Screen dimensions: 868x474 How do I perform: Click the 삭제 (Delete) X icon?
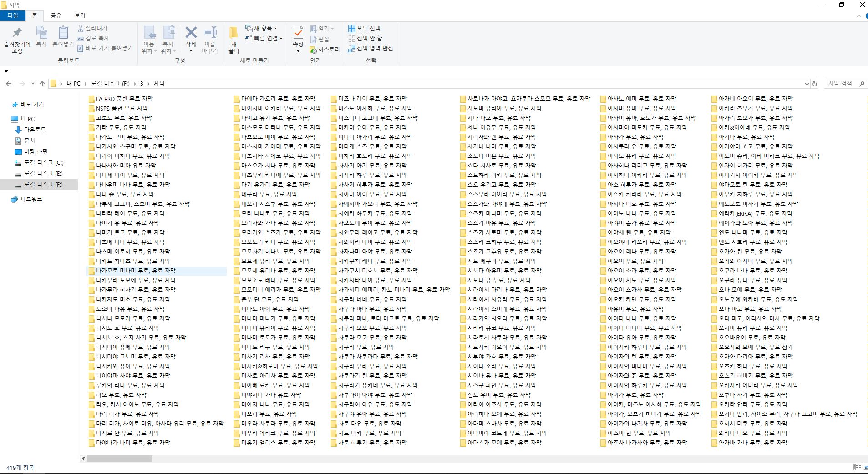tap(191, 33)
